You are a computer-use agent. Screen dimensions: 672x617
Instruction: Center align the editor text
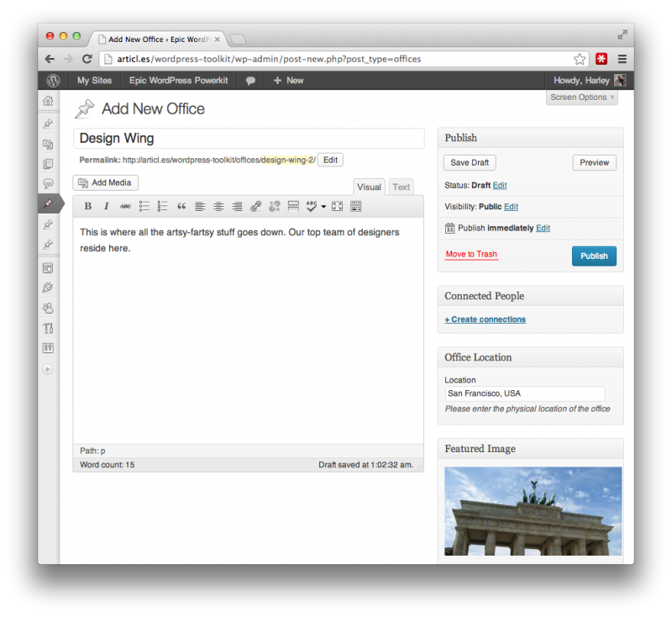coord(218,206)
